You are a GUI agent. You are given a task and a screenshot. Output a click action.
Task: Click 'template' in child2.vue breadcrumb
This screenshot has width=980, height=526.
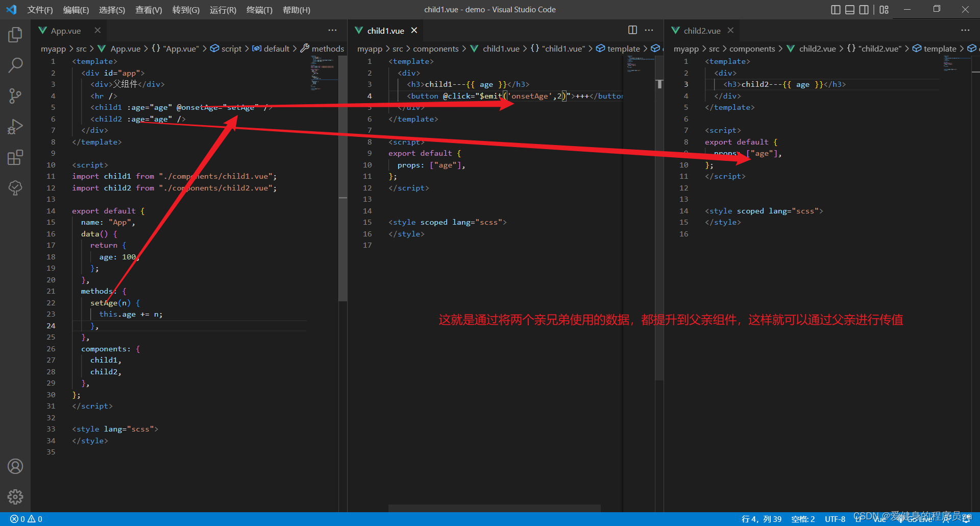click(x=940, y=49)
